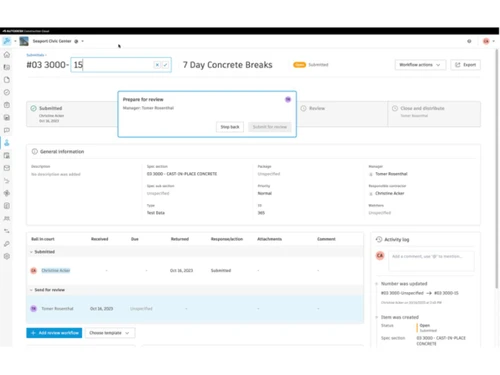Image resolution: width=500 pixels, height=375 pixels.
Task: Click the Submitted workflow step
Action: [72, 114]
